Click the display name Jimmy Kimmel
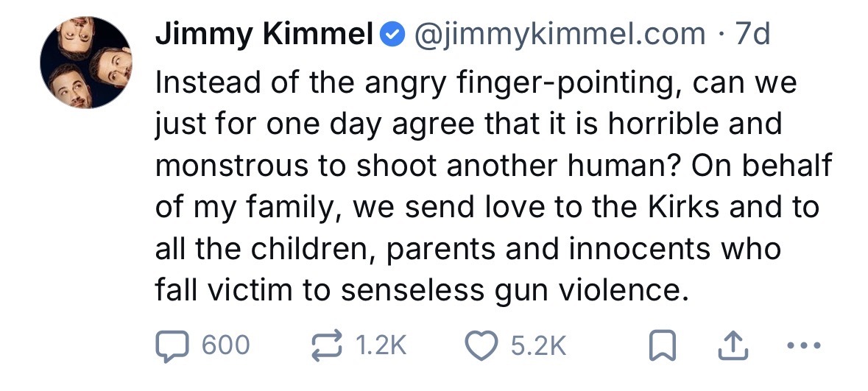The width and height of the screenshot is (868, 391). click(265, 35)
